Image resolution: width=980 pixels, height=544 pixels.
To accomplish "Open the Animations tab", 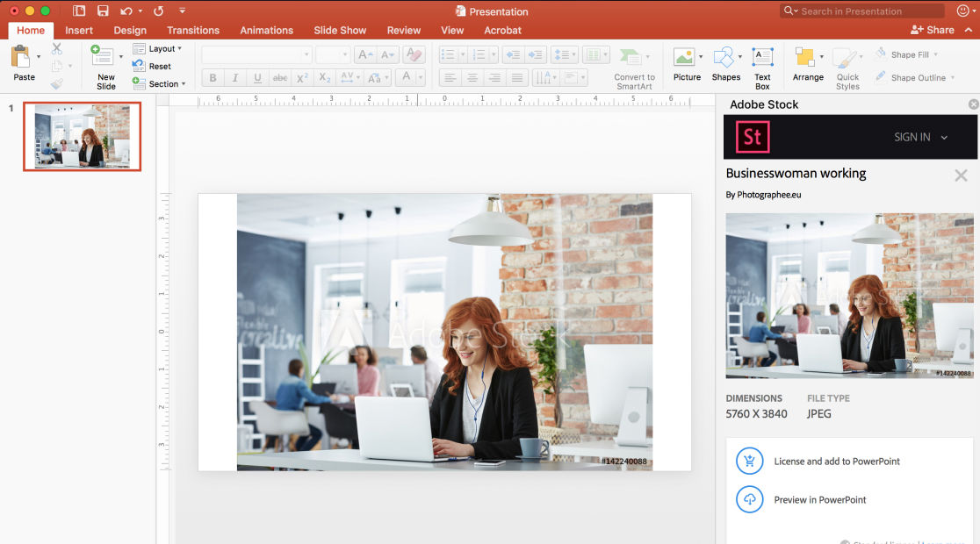I will (x=266, y=30).
